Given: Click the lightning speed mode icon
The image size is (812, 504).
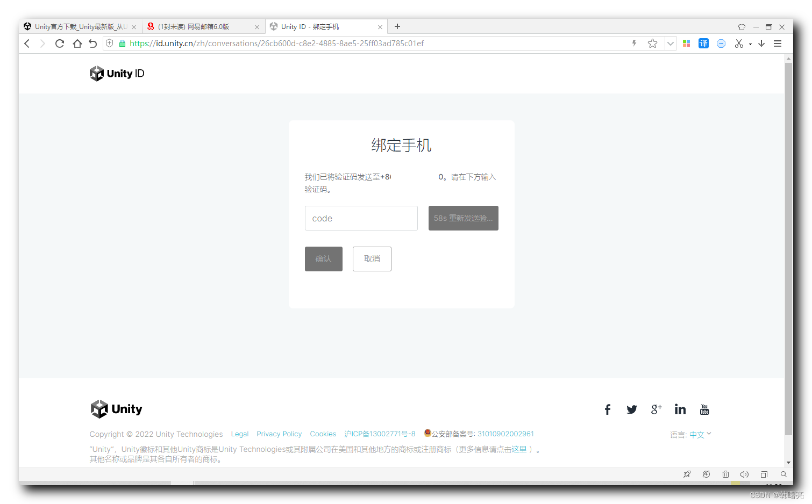Looking at the screenshot, I should (x=635, y=44).
